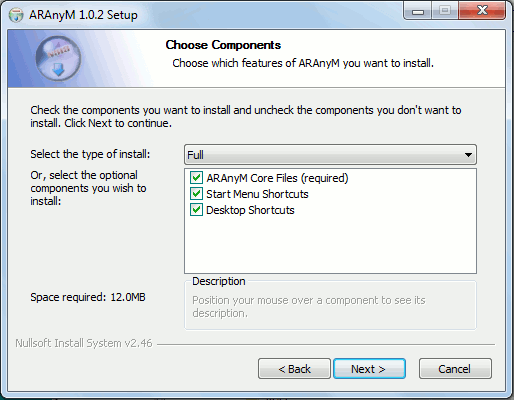
Task: Minimize the setup window
Action: 418,11
